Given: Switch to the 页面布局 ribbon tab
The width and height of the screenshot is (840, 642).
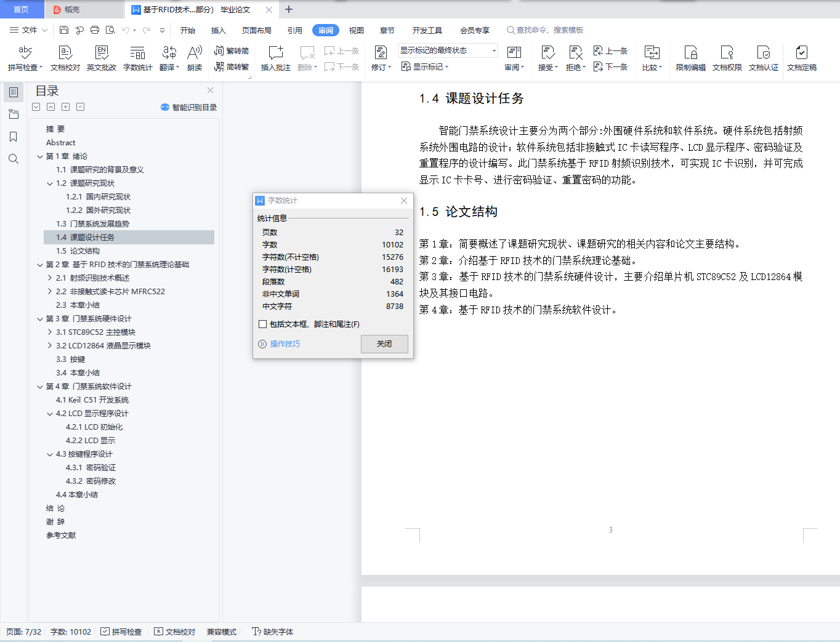Looking at the screenshot, I should (257, 30).
